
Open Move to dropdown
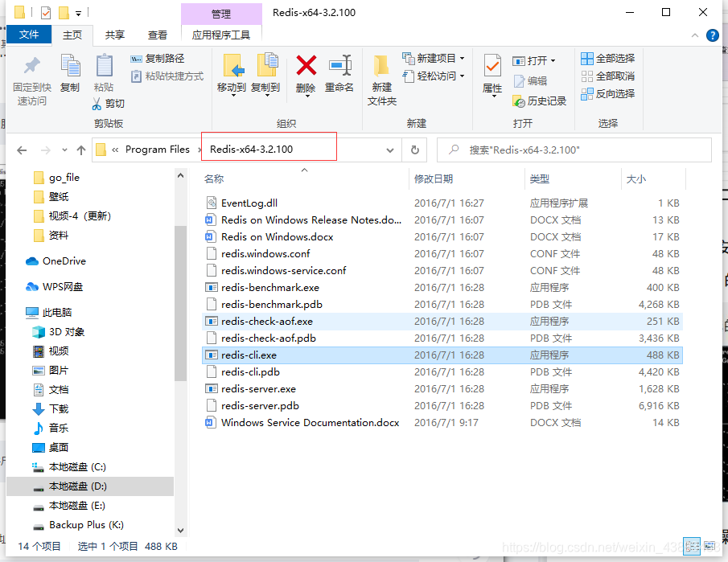point(231,74)
